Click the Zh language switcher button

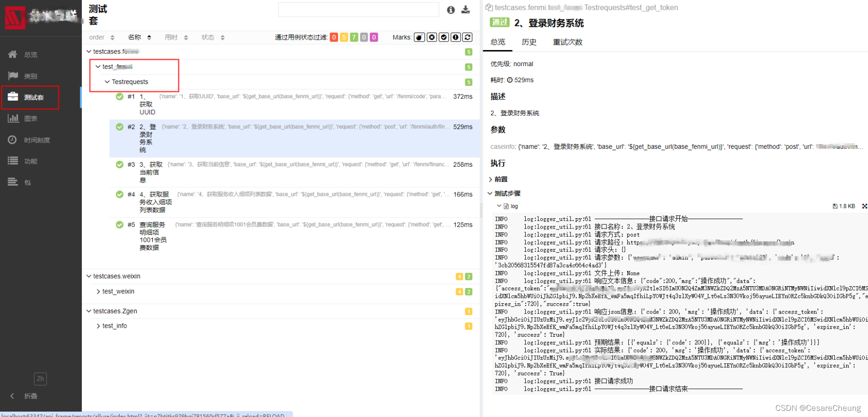coord(41,379)
